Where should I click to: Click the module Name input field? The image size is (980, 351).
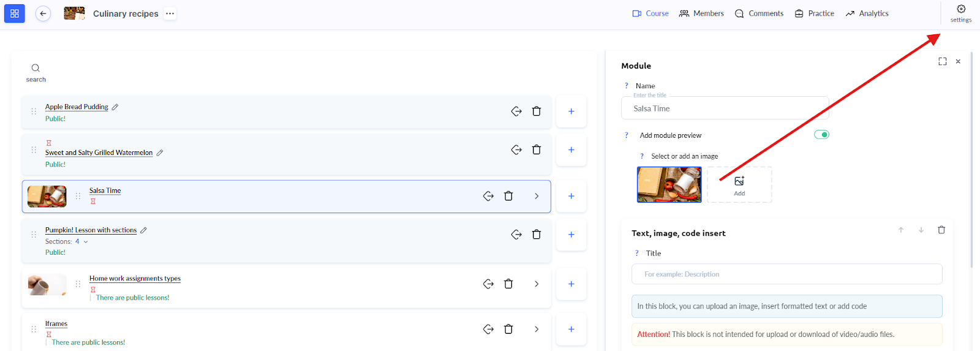(725, 108)
